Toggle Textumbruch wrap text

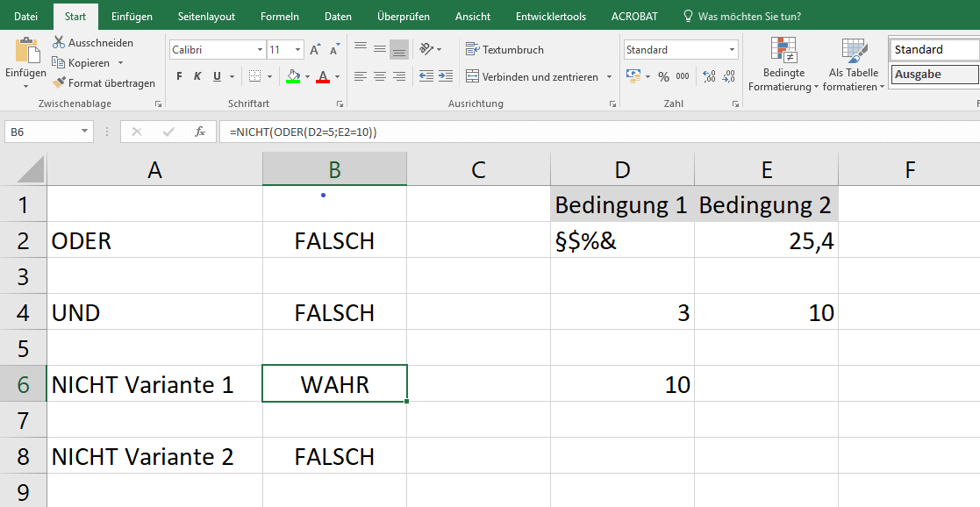tap(504, 50)
